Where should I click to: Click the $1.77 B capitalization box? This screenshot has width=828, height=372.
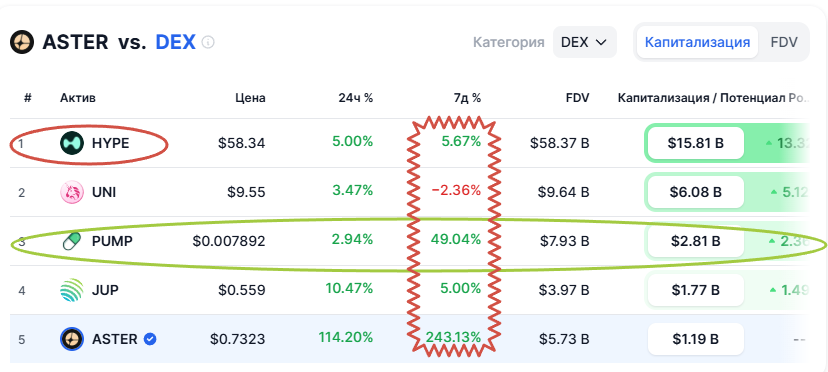(695, 290)
